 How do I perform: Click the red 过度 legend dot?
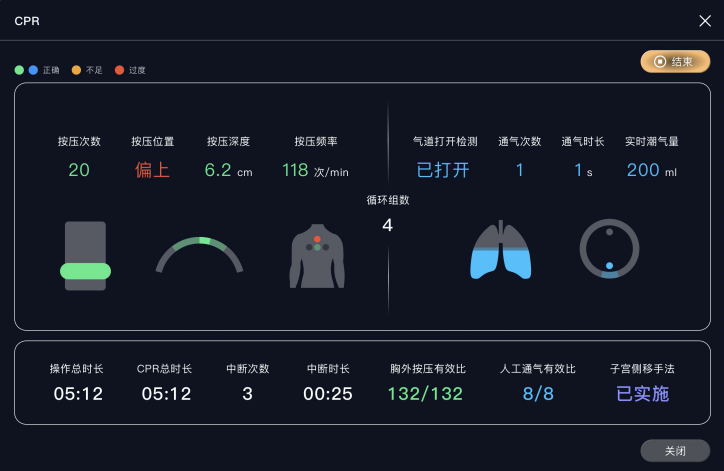click(119, 70)
